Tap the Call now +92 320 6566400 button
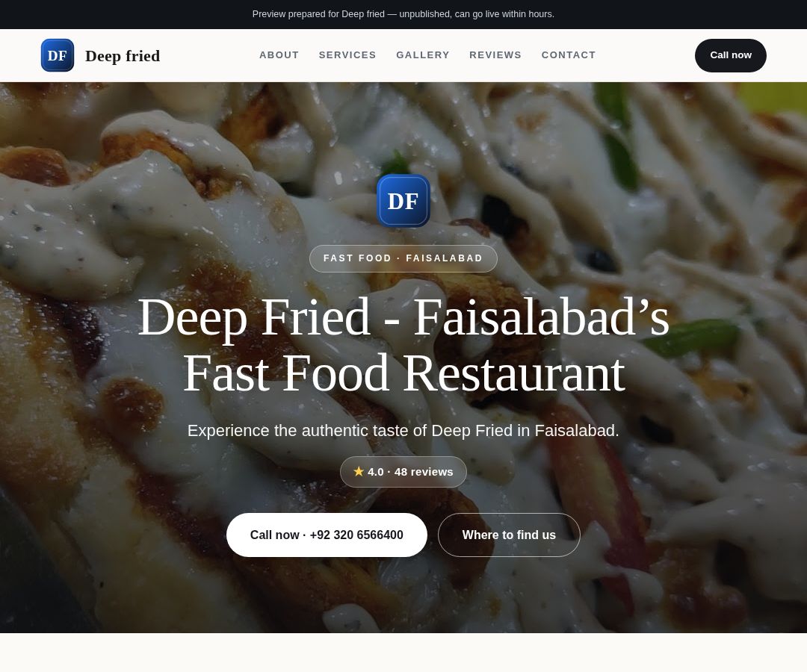Viewport: 807px width, 672px height. coord(327,535)
